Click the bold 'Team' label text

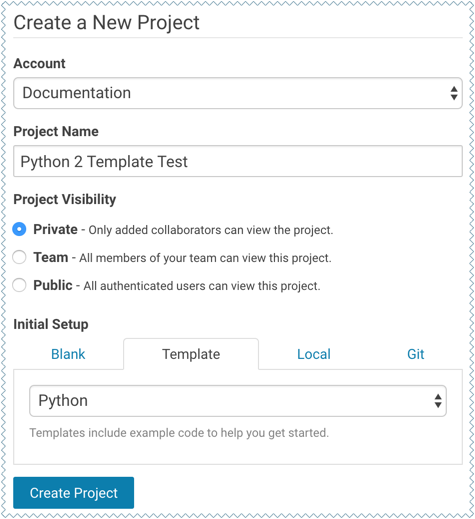tap(51, 257)
